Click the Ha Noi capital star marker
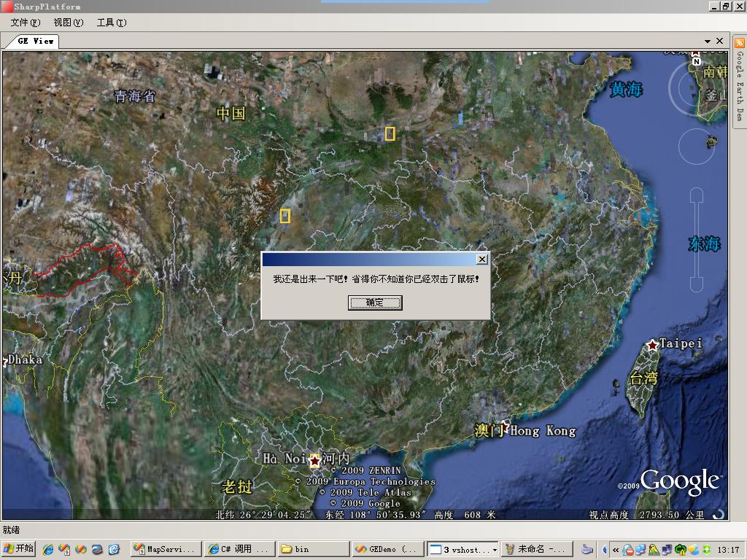 [x=315, y=461]
